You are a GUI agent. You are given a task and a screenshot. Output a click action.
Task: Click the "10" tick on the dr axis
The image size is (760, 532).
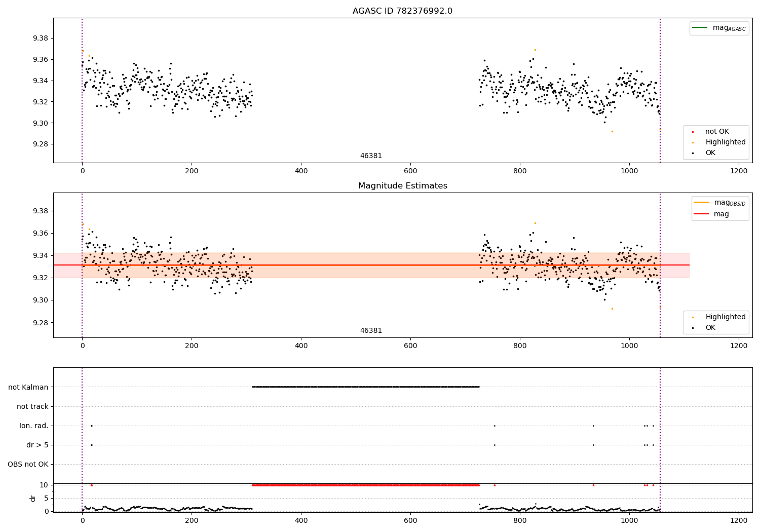(x=44, y=485)
